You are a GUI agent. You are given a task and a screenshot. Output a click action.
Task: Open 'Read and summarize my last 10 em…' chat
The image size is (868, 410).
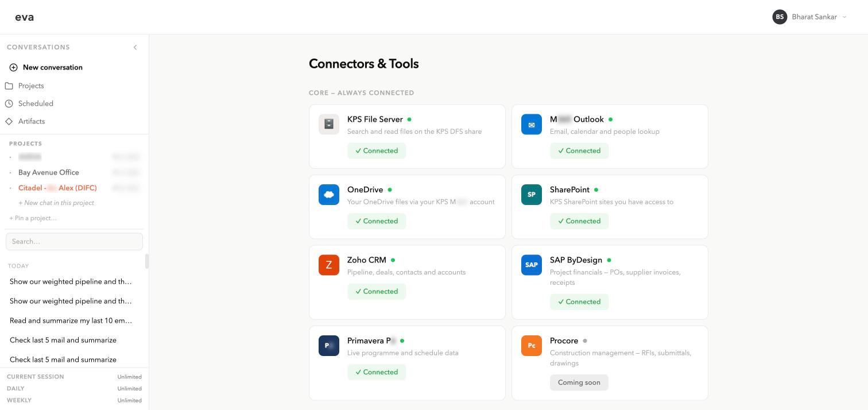point(71,320)
